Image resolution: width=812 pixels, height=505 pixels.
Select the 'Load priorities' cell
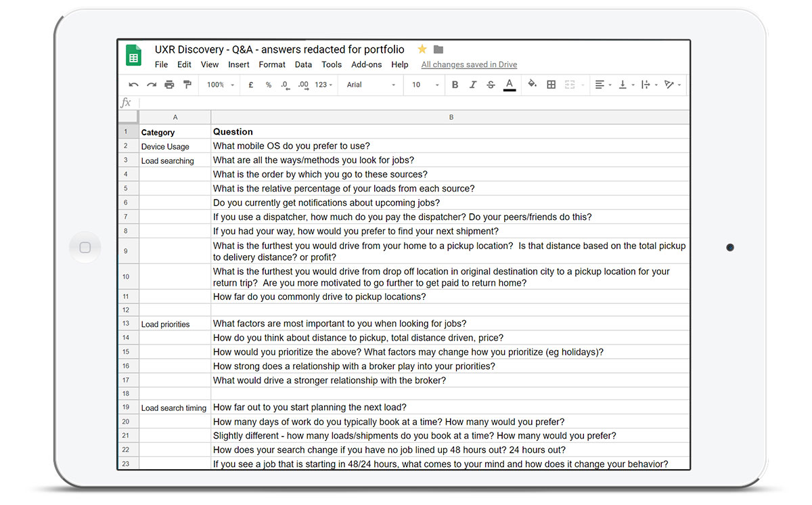coord(175,324)
